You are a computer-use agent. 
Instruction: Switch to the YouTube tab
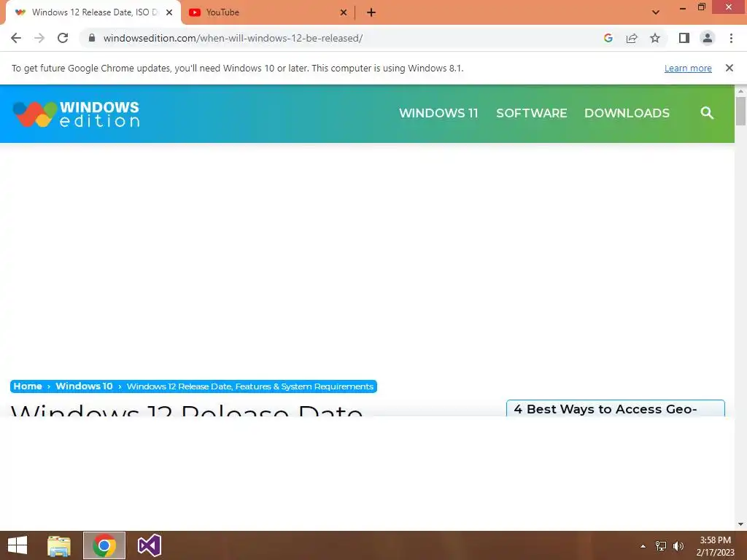click(268, 12)
